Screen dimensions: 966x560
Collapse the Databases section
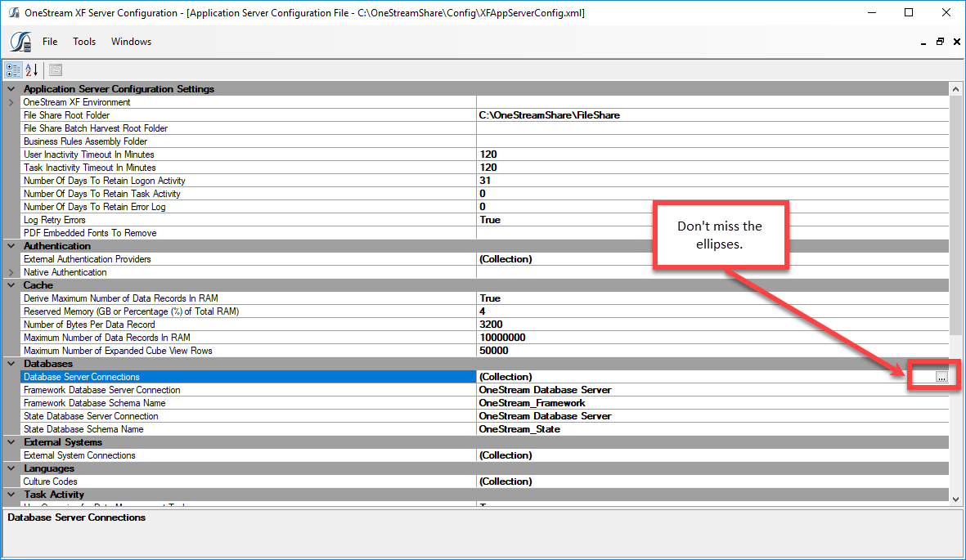[x=11, y=364]
